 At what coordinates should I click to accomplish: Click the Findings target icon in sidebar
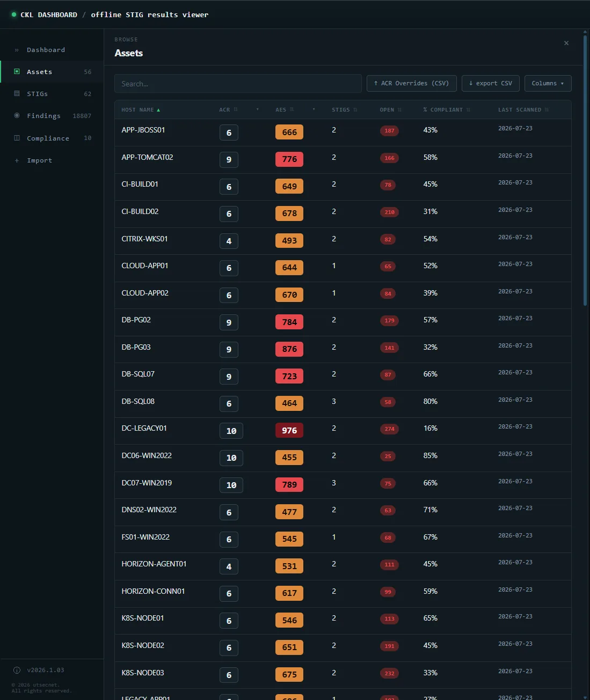click(17, 115)
